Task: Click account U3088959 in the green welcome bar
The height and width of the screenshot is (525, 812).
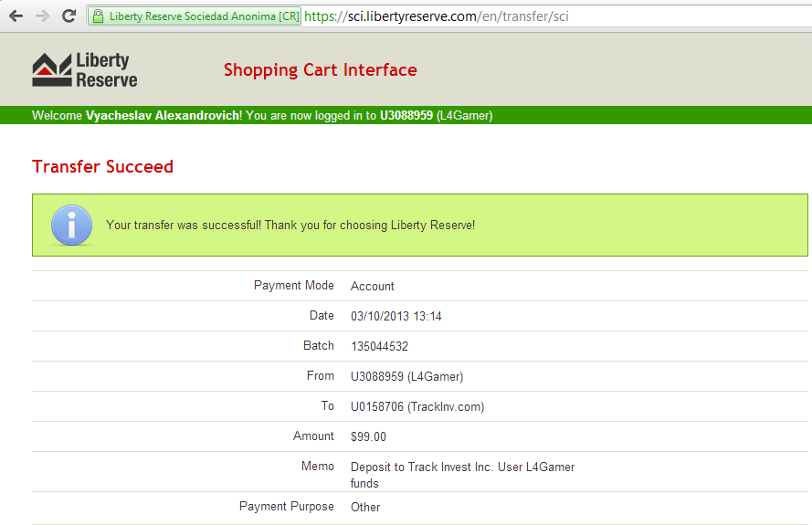Action: pyautogui.click(x=406, y=115)
